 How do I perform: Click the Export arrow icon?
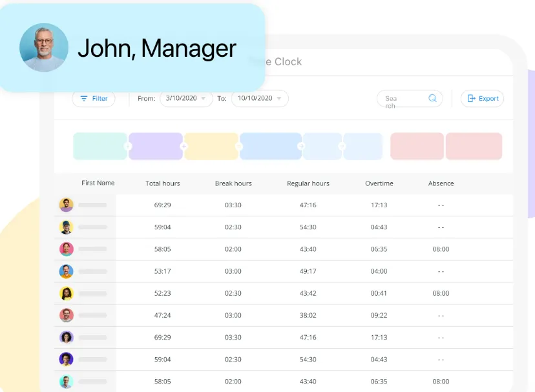471,99
